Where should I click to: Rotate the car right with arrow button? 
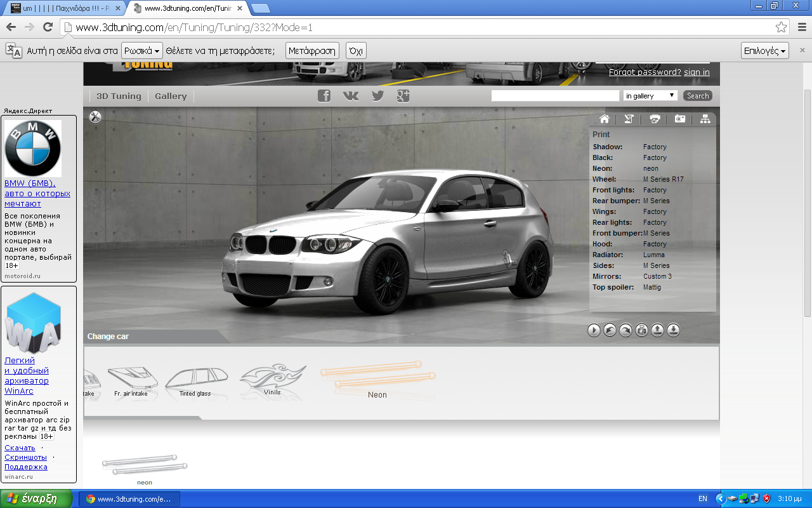click(625, 330)
